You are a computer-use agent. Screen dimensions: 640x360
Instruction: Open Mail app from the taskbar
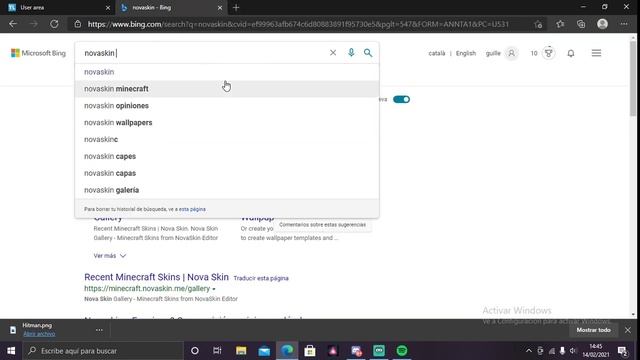(x=264, y=351)
